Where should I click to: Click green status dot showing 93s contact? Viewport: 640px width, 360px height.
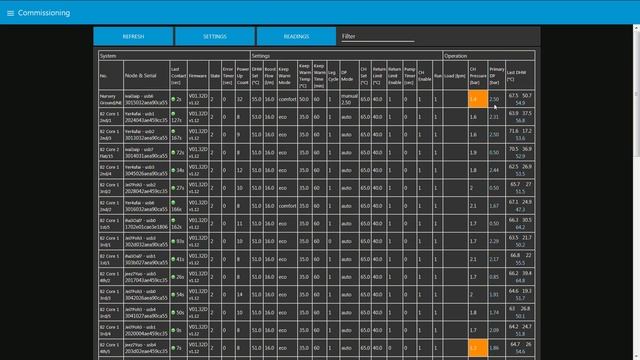[173, 241]
